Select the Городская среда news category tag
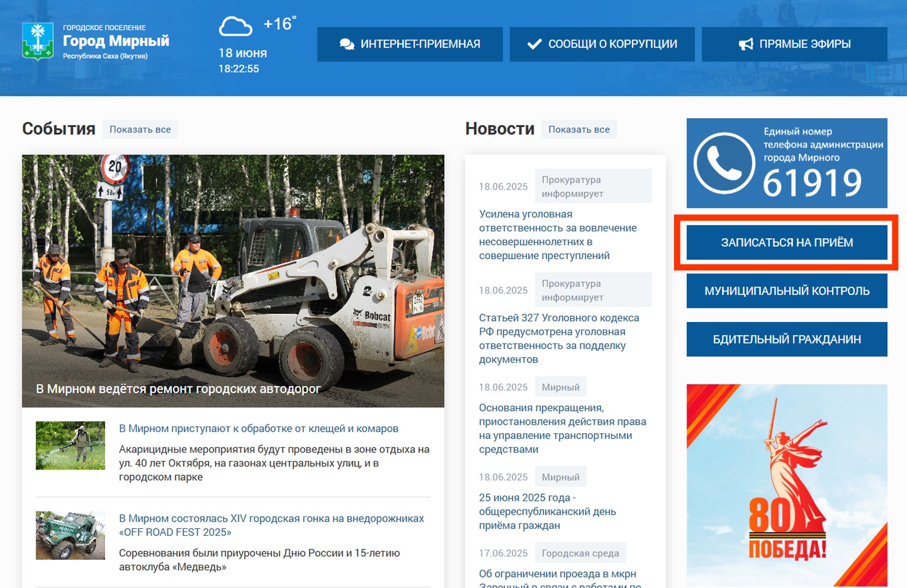907x588 pixels. coord(580,553)
